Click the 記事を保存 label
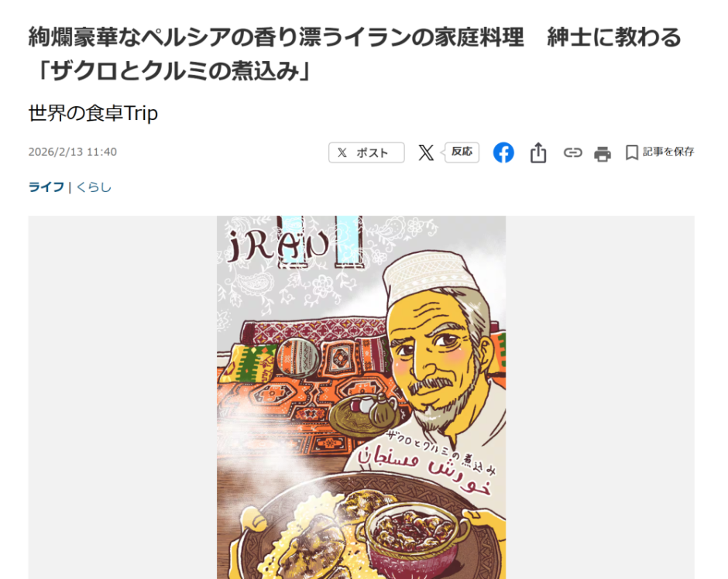This screenshot has width=728, height=579. 668,152
